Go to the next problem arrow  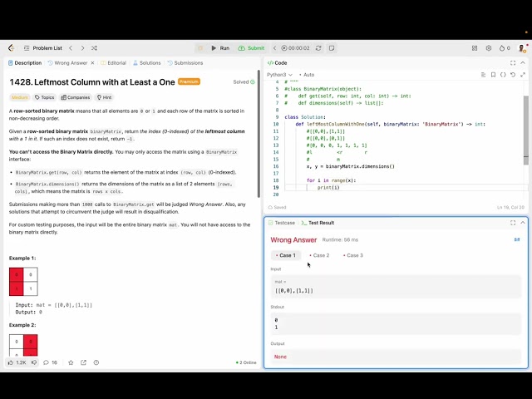(x=82, y=48)
